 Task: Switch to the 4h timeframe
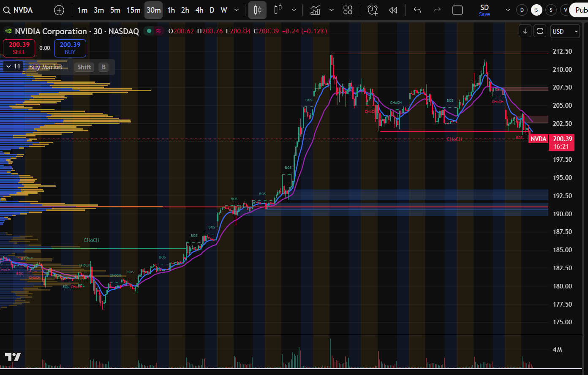click(x=199, y=10)
